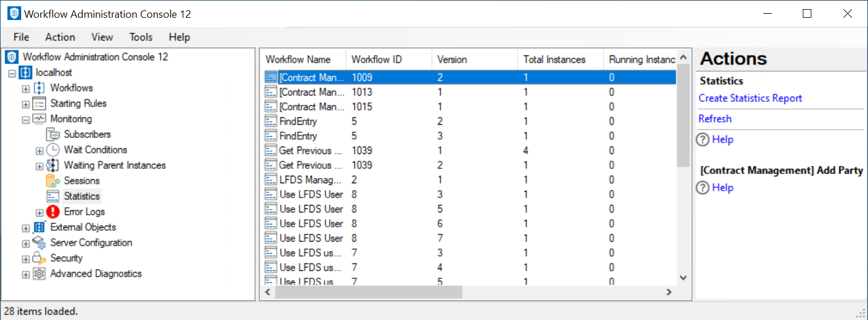Open the Tools menu
This screenshot has height=320, width=868.
point(141,37)
